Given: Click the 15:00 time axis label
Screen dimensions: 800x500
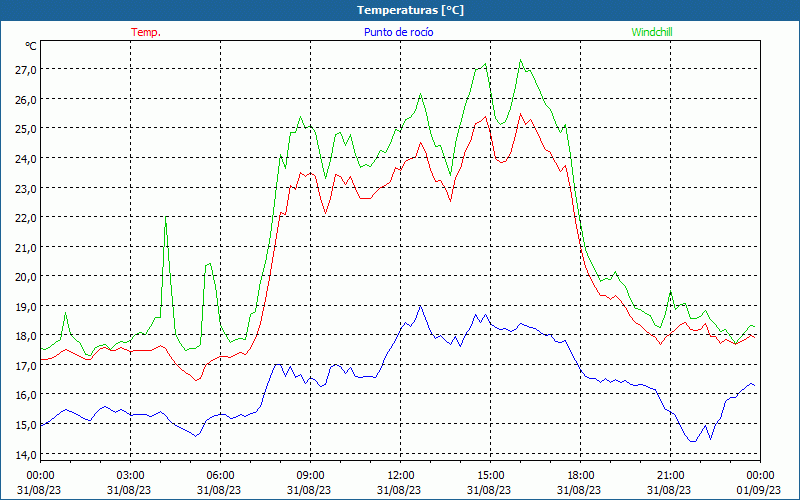Looking at the screenshot, I should [x=490, y=476].
